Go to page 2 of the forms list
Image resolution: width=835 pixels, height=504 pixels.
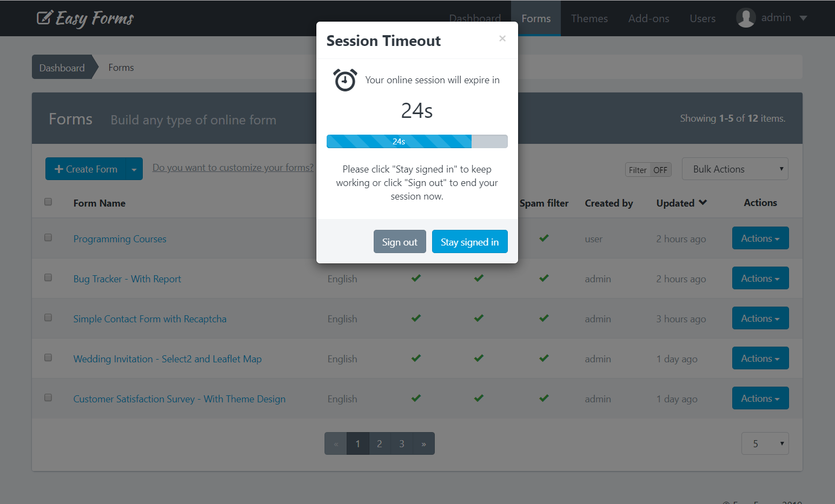click(x=379, y=443)
